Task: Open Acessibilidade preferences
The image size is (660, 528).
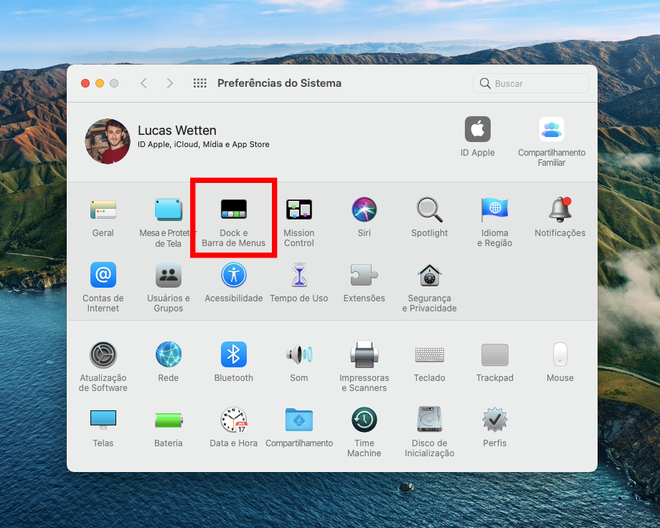Action: click(234, 275)
